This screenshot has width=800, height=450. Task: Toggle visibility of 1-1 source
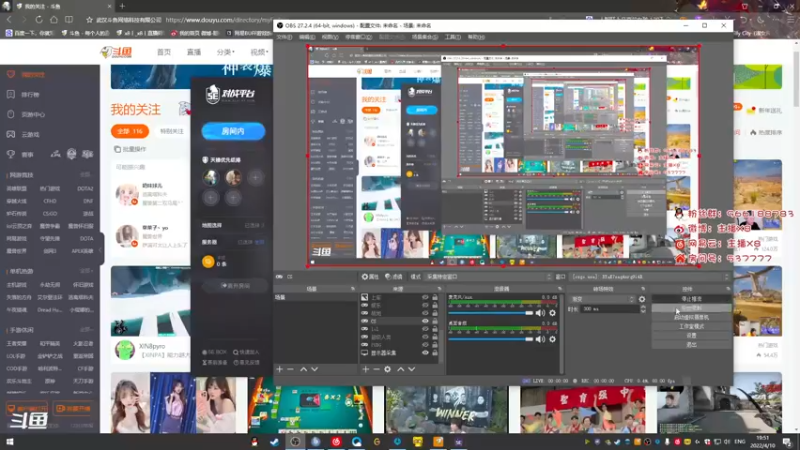(425, 329)
